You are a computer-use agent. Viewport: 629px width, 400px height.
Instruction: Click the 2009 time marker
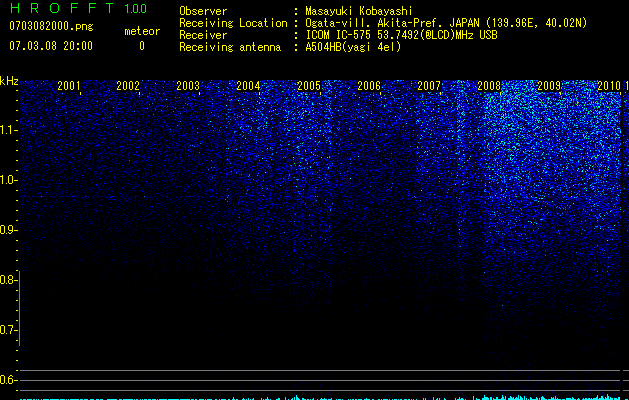pos(549,85)
